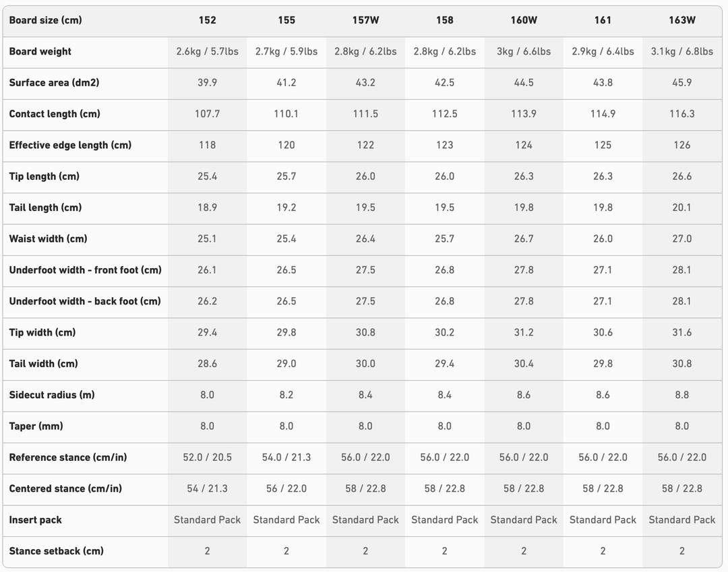The image size is (728, 572).
Task: Click tail length value 20.1
Action: [681, 208]
